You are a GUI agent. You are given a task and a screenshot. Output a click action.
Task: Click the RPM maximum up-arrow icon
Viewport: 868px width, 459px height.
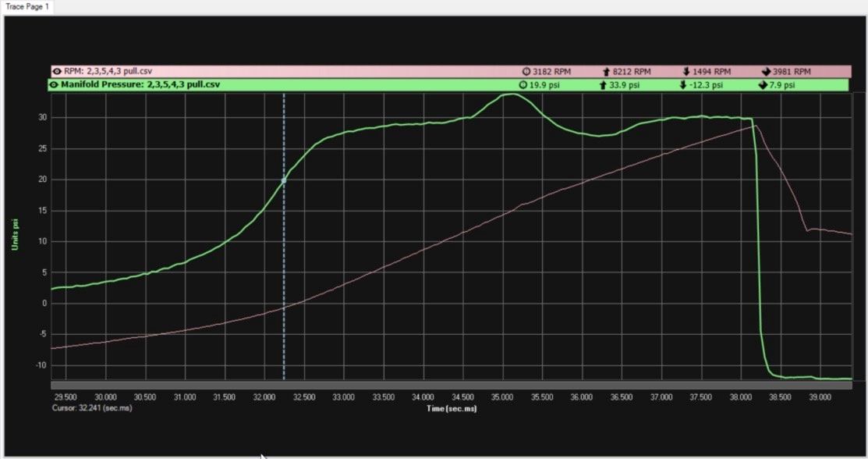coord(604,71)
